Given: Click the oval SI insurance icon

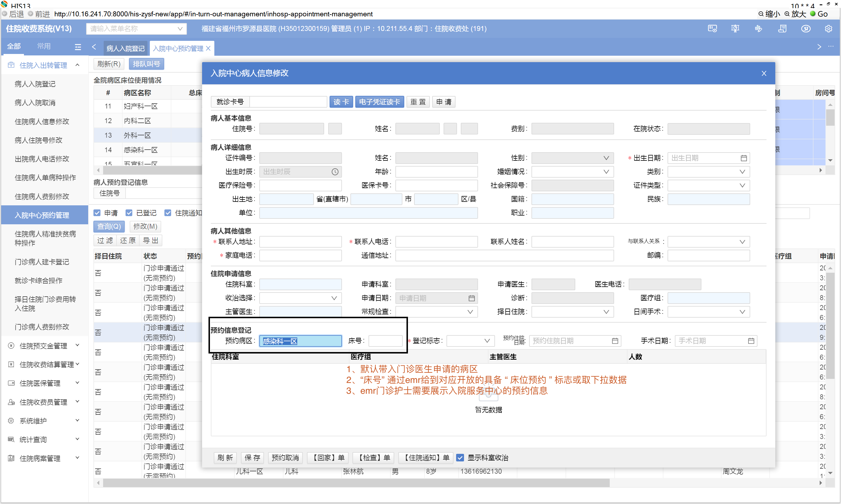Looking at the screenshot, I should point(805,29).
